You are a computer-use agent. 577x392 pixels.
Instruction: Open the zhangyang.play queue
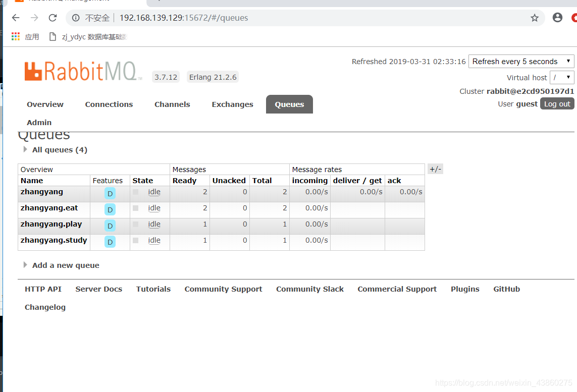pos(51,225)
